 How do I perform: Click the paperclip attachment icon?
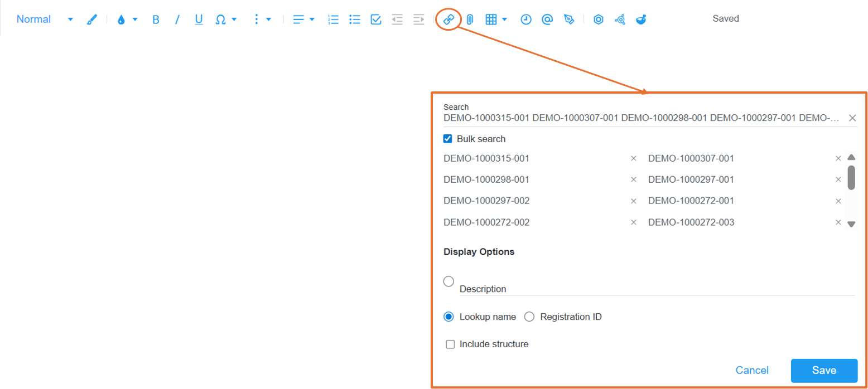[470, 20]
